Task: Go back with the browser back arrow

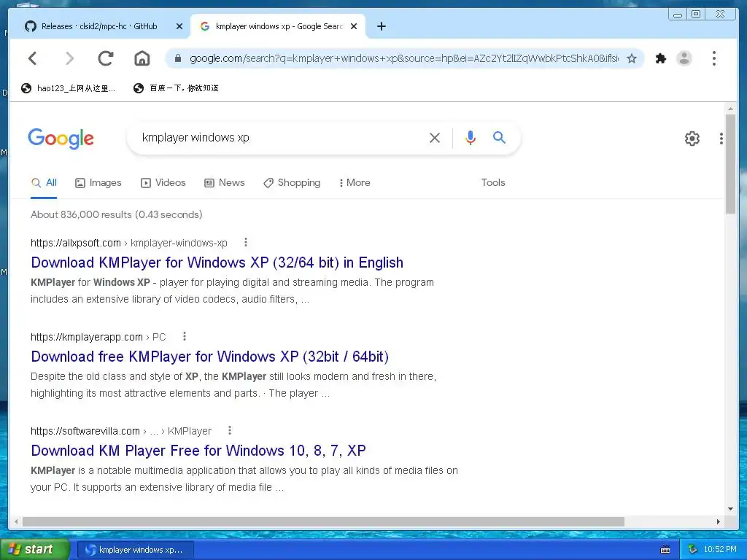Action: pyautogui.click(x=32, y=58)
